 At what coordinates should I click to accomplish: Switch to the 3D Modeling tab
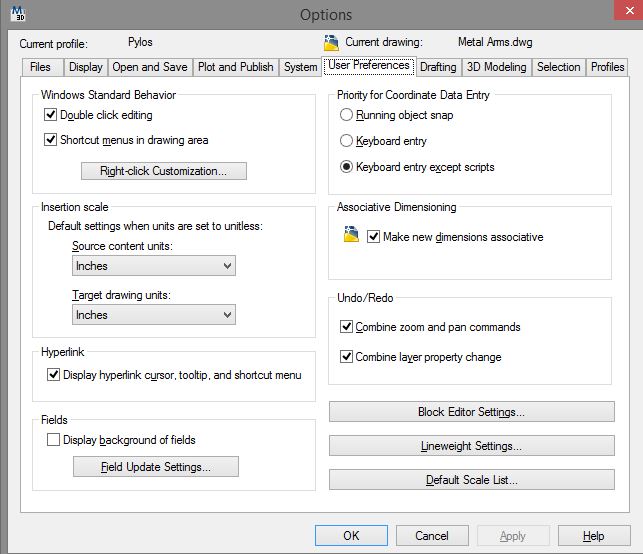pos(497,67)
